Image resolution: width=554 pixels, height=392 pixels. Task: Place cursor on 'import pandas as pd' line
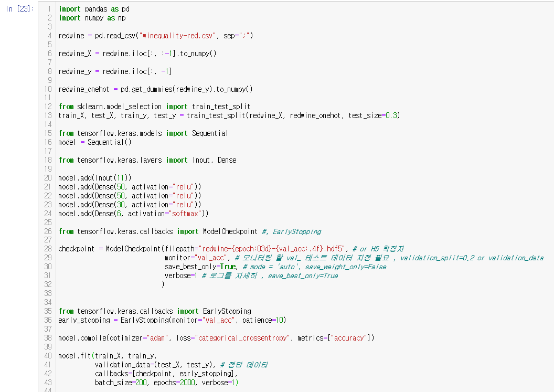pos(94,9)
